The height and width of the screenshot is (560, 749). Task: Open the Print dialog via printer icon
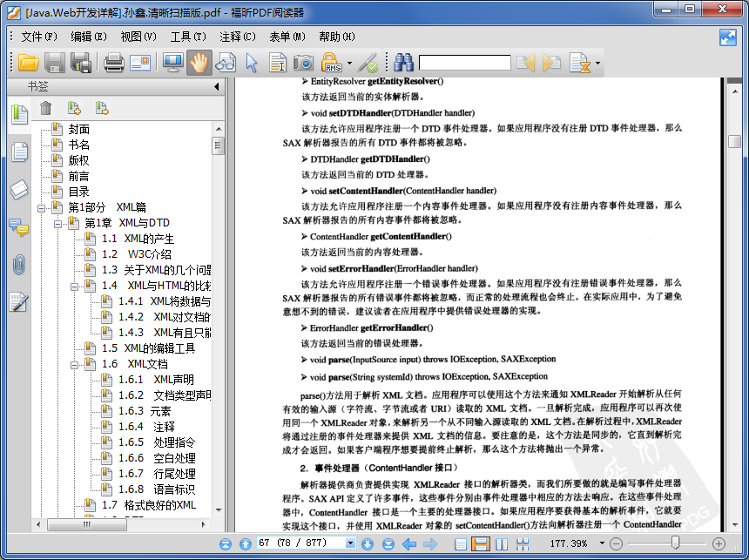[111, 63]
